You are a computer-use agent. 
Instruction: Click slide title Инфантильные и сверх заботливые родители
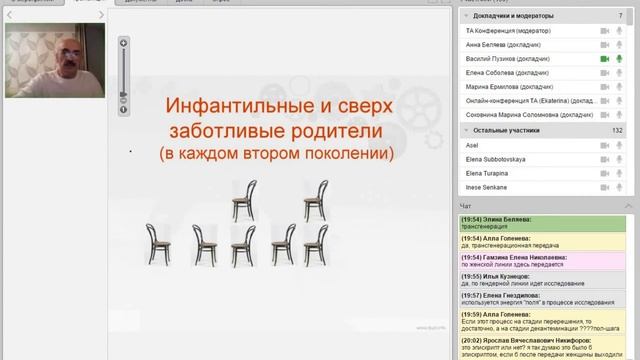tap(278, 118)
